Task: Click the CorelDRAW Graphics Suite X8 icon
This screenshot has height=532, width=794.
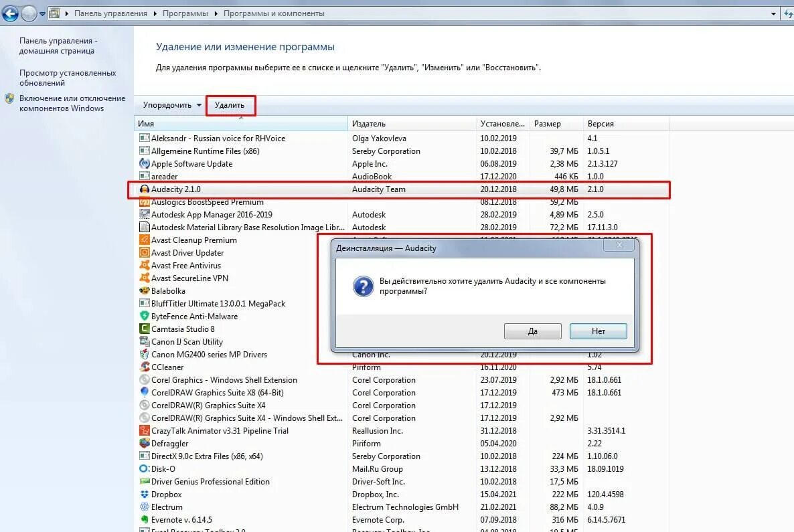Action: (145, 392)
